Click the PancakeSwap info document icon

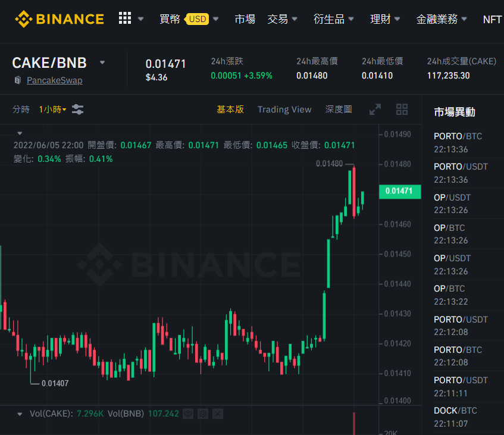[x=18, y=80]
